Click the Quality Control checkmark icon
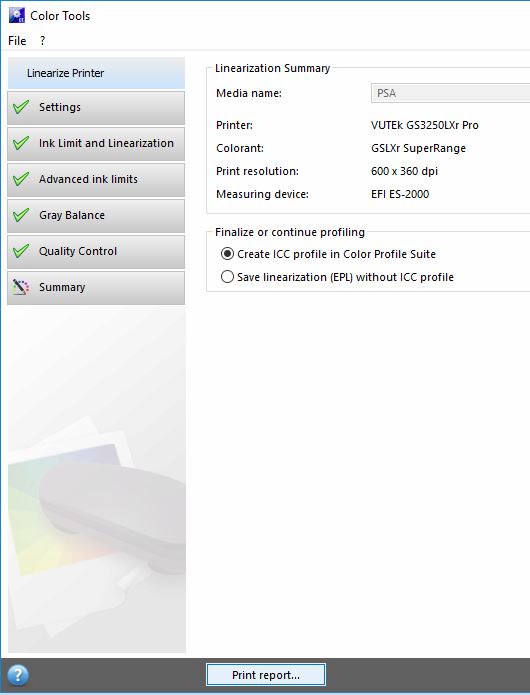This screenshot has width=530, height=695. pyautogui.click(x=21, y=251)
